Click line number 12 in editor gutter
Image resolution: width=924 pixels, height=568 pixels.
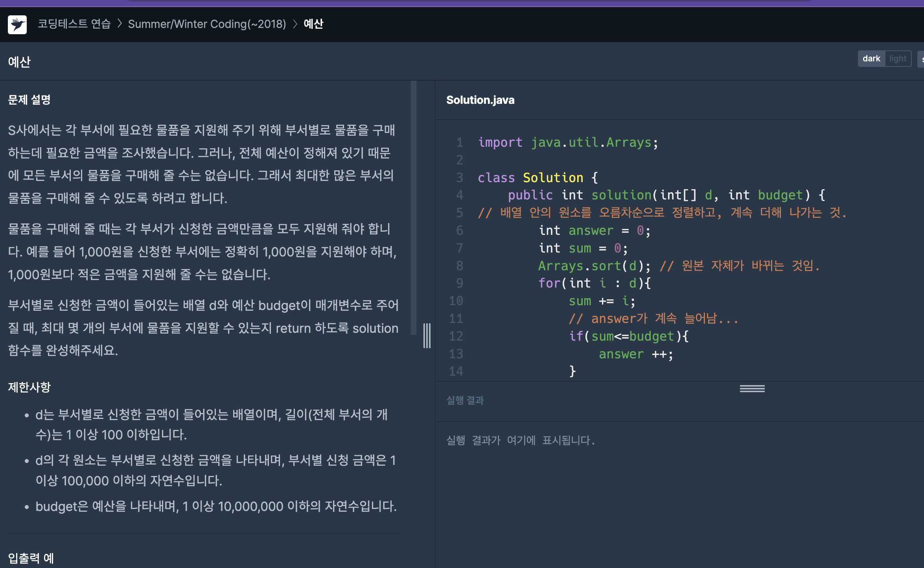point(456,336)
